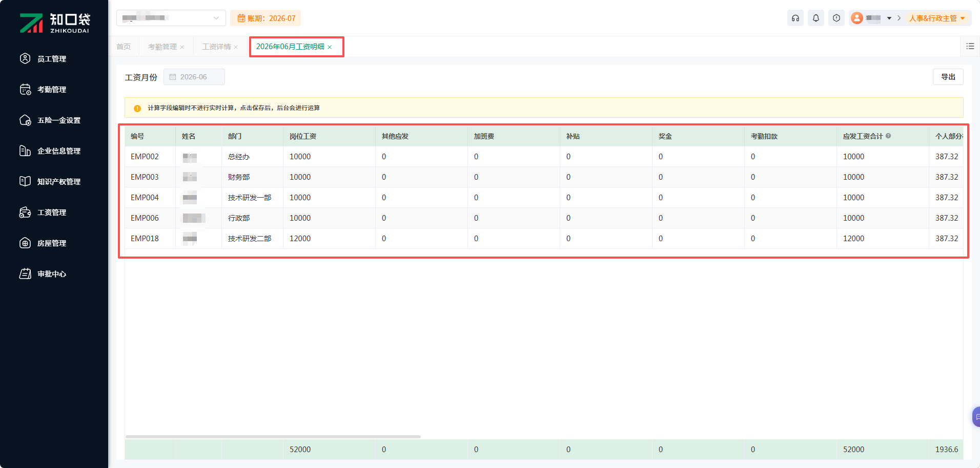The height and width of the screenshot is (468, 980).
Task: Switch to the 工资详情 tab
Action: (216, 47)
